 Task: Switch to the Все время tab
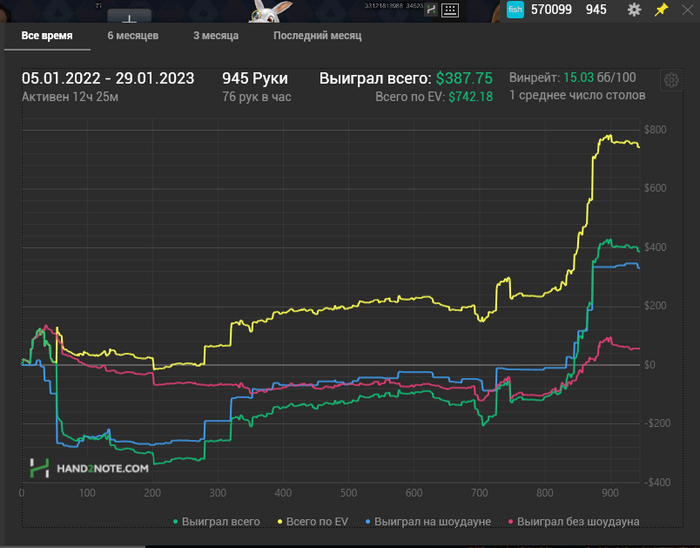(47, 36)
